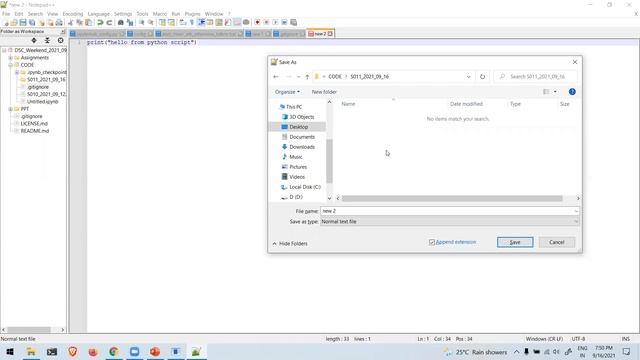Open the Language menu
Viewport: 640px width, 360px height.
click(98, 14)
